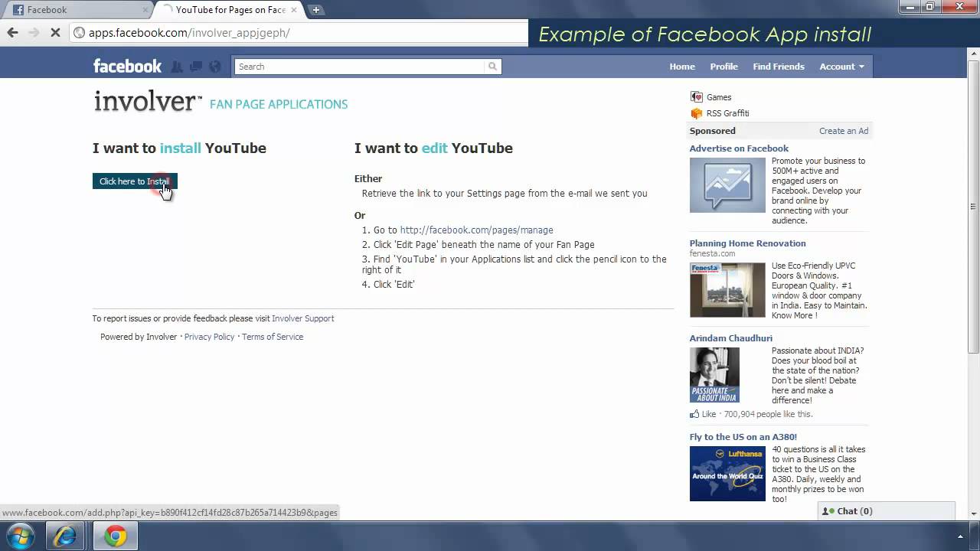Image resolution: width=980 pixels, height=551 pixels.
Task: Open Involver Support link
Action: point(302,318)
